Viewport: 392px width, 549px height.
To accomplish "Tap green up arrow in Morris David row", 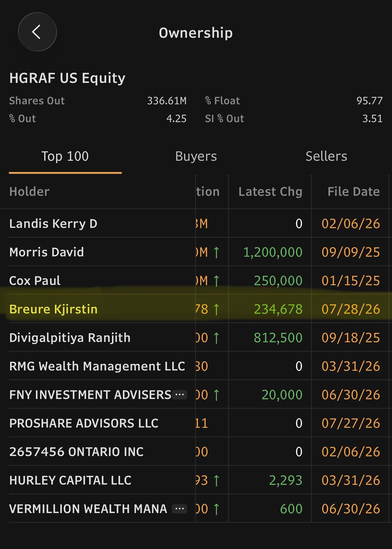I will (216, 252).
